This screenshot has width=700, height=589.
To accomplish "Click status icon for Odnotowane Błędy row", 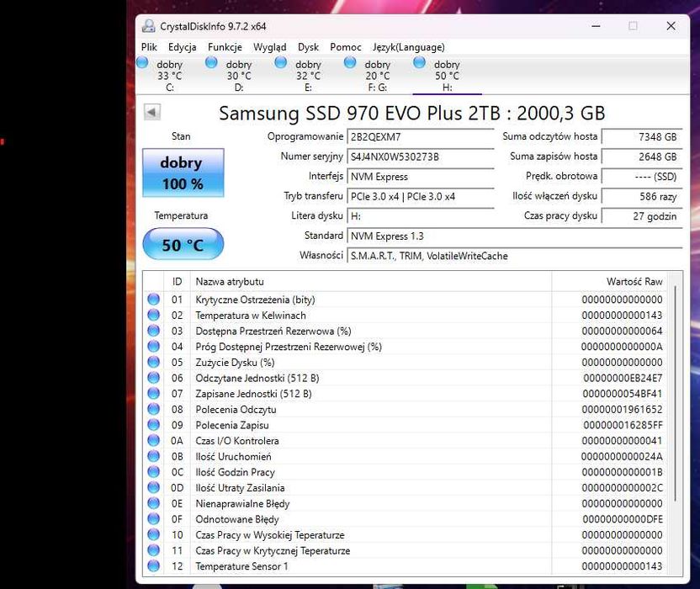I will (154, 519).
